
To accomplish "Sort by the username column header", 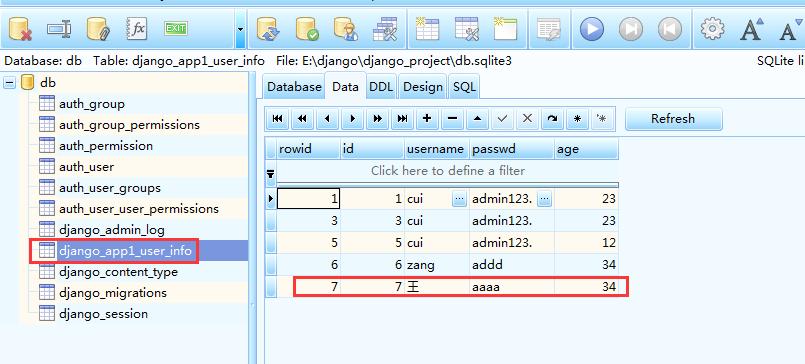I will tap(437, 149).
